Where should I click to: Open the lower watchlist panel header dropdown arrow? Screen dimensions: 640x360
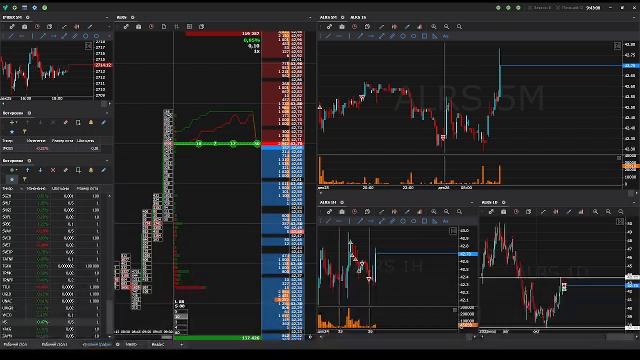(107, 161)
